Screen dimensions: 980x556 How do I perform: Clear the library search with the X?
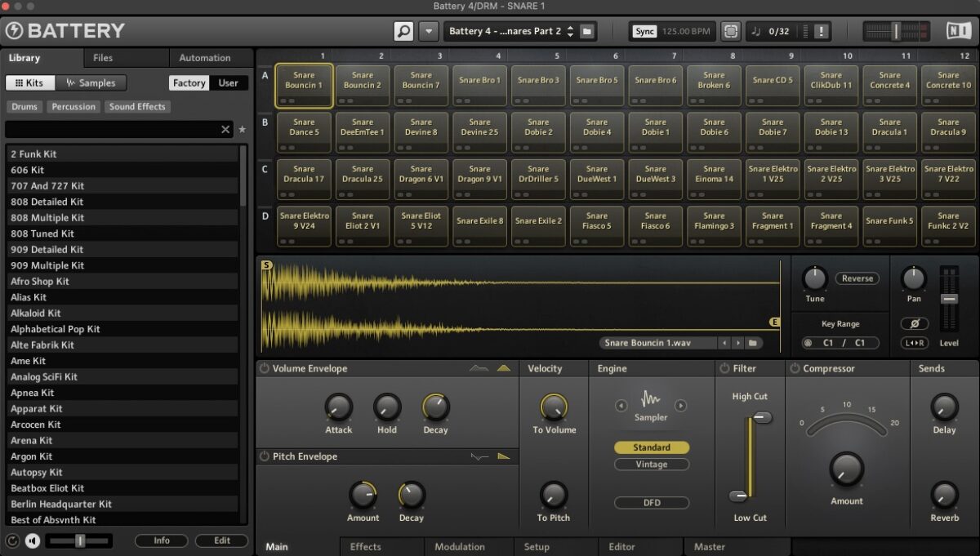[226, 130]
